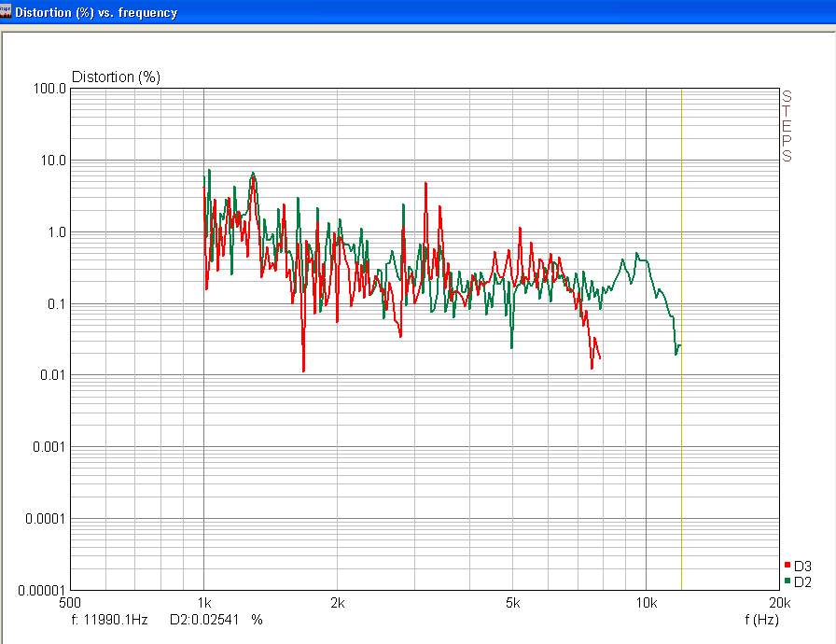
Task: Click the 'f: 11990.1Hz' cursor readout
Action: point(110,620)
